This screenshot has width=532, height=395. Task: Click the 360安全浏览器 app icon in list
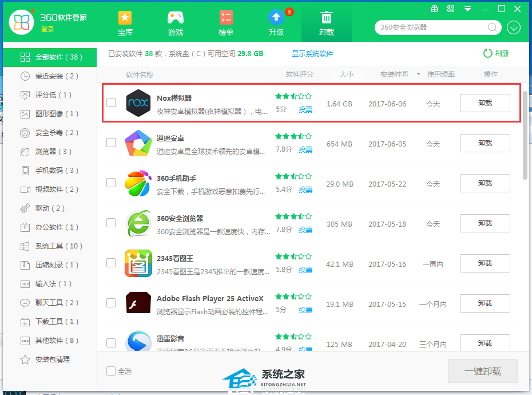coord(138,223)
